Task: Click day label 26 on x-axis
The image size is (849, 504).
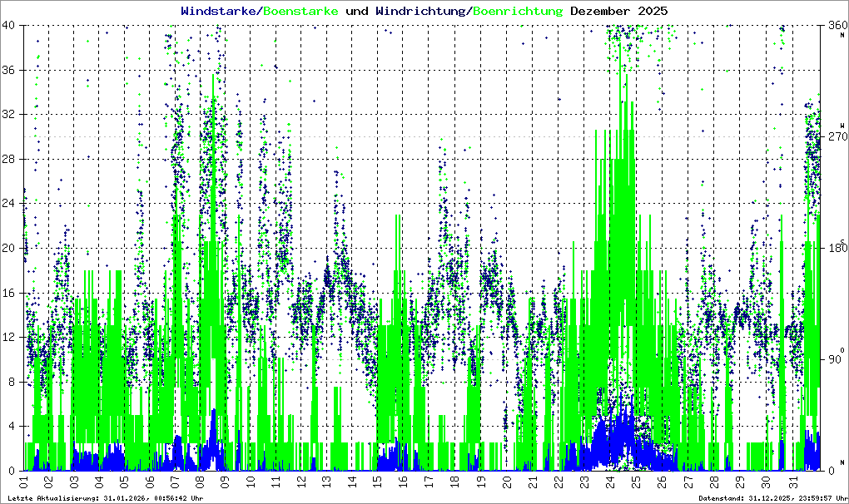Action: click(663, 482)
